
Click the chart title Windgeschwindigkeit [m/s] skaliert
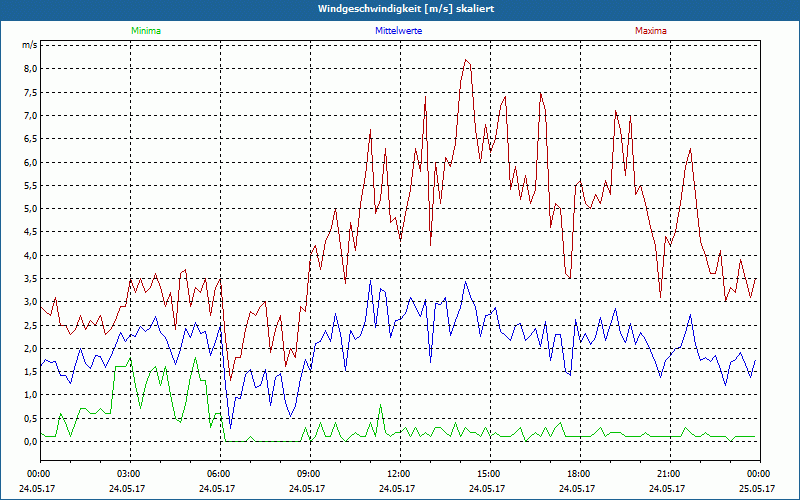[x=406, y=9]
